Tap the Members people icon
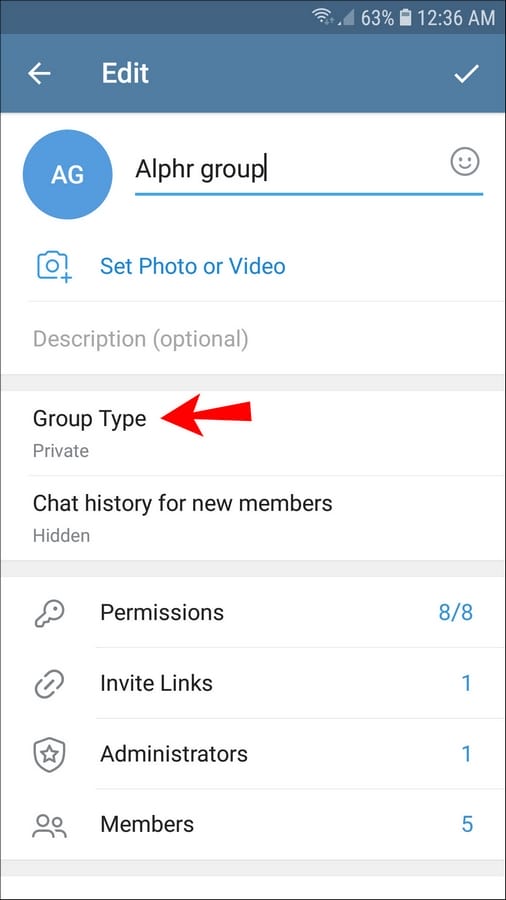 pyautogui.click(x=49, y=825)
